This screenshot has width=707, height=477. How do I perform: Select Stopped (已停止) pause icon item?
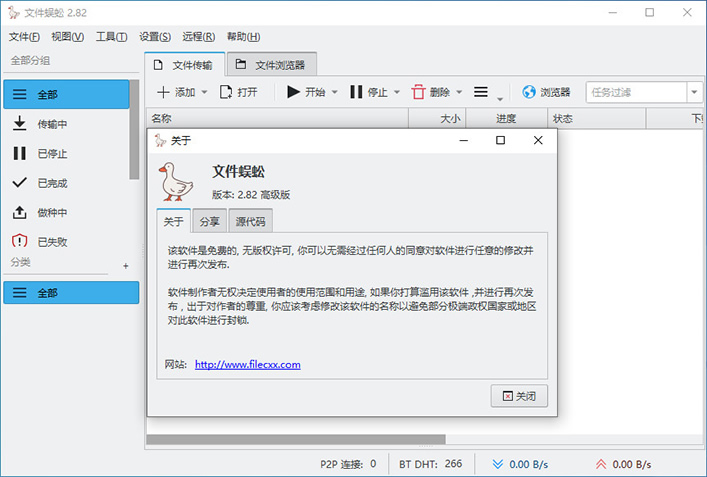click(66, 153)
